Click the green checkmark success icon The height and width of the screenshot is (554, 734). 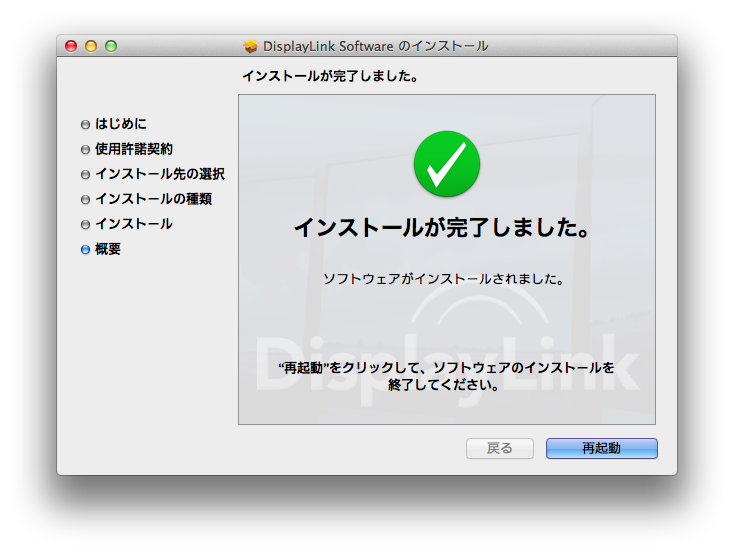coord(446,165)
